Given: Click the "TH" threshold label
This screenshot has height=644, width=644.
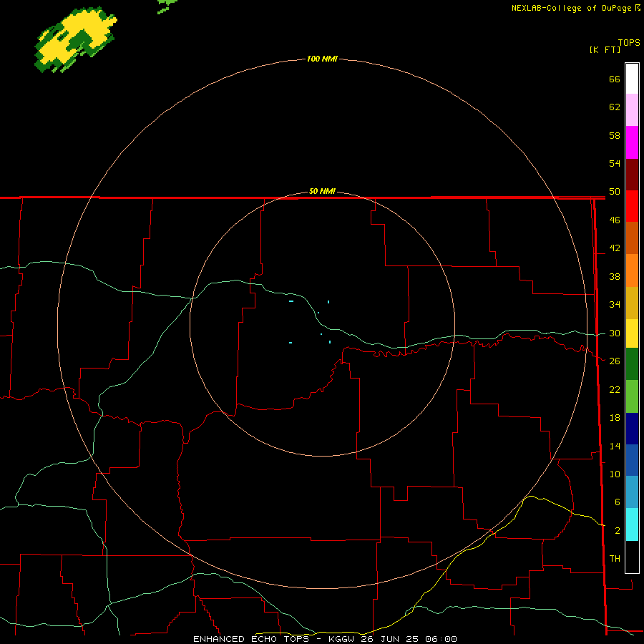Looking at the screenshot, I should click(615, 559).
